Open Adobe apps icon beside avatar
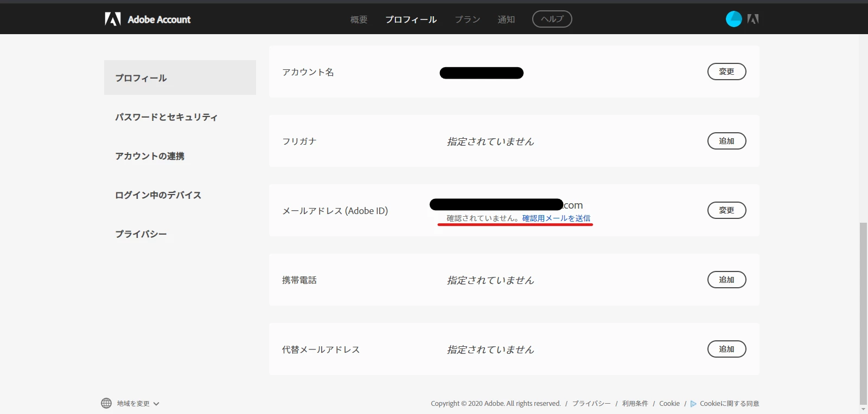Viewport: 868px width, 414px height. (753, 19)
